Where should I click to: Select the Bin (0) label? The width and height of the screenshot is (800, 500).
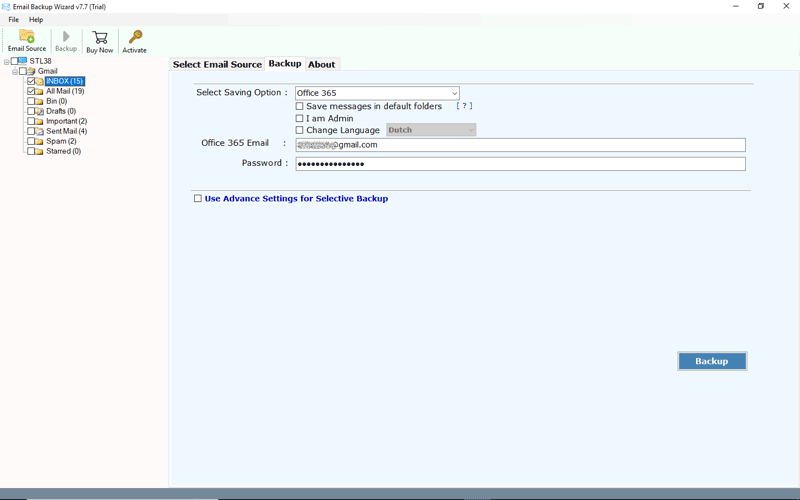tap(57, 101)
